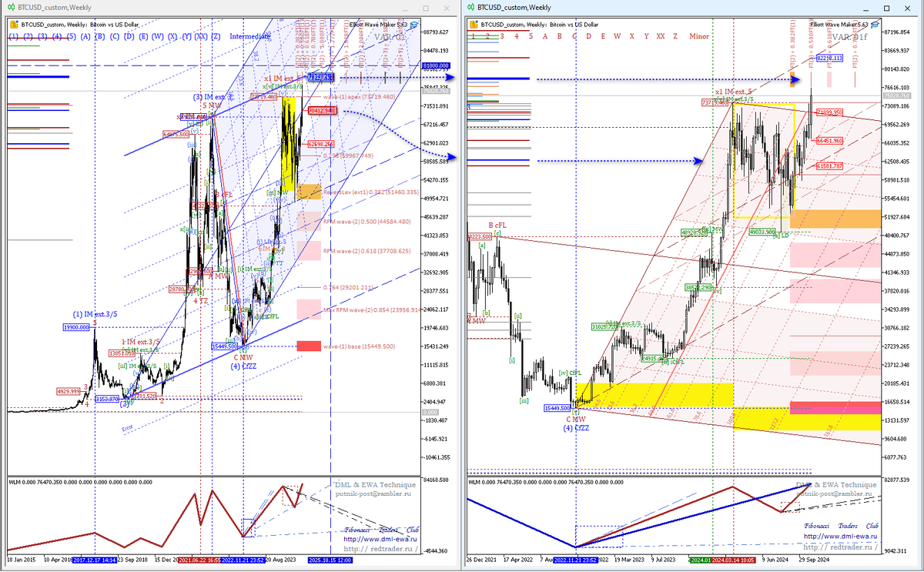Select wave label (A) in left chart
924x572 pixels.
coord(85,36)
